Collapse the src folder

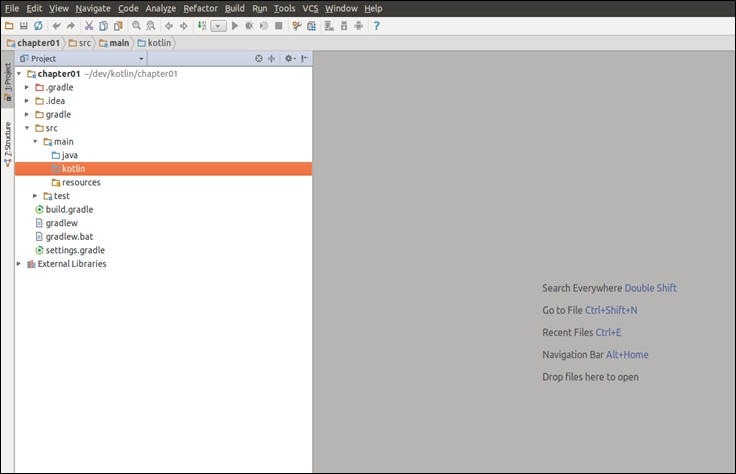coord(27,128)
